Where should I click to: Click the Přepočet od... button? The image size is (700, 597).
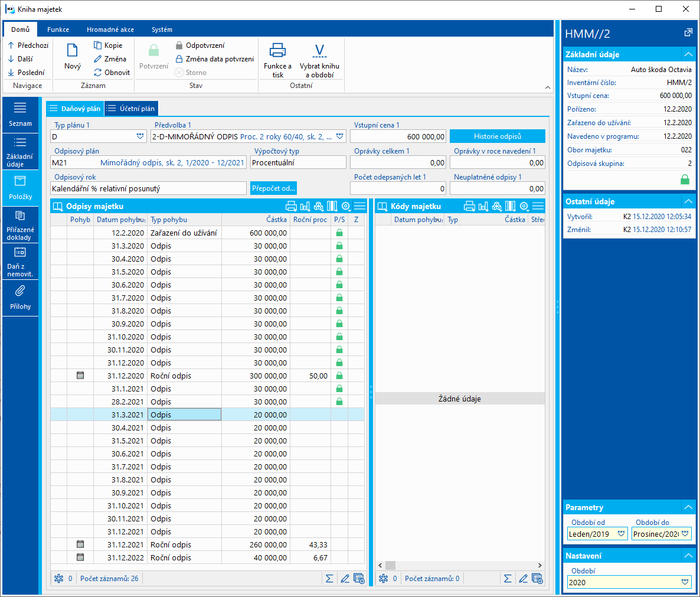[x=273, y=188]
